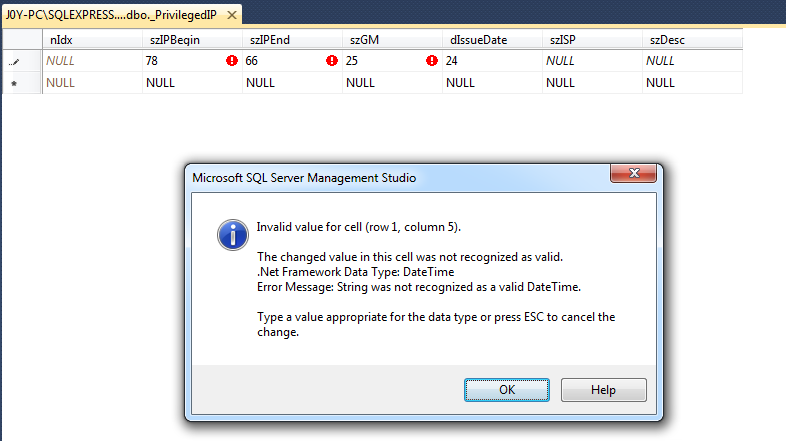This screenshot has width=786, height=441.
Task: Open Help for the invalid value error
Action: [604, 390]
